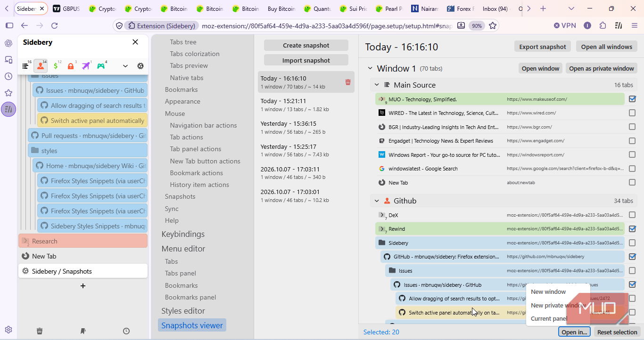644x340 pixels.
Task: Select the purple airplane panel
Action: point(86,66)
